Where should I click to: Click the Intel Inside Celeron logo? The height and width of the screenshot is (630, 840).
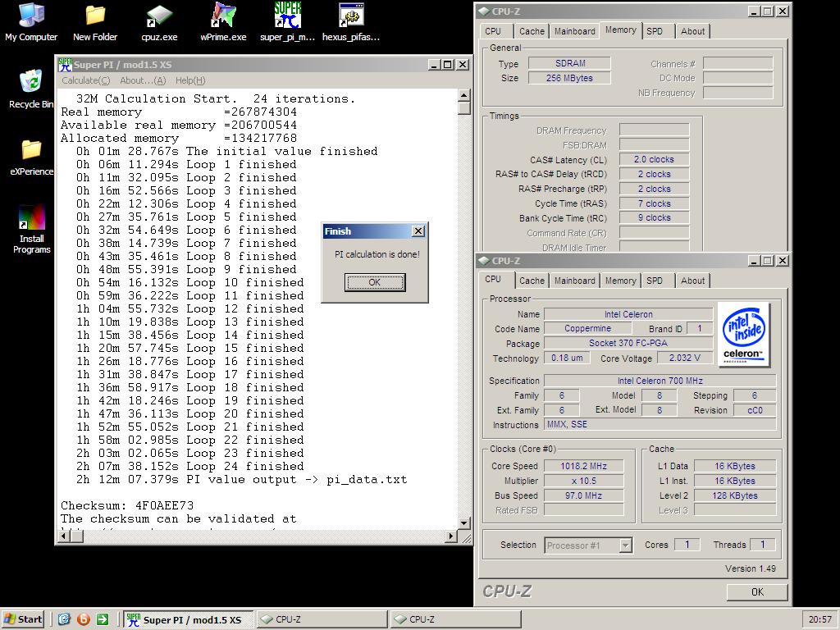tap(743, 335)
